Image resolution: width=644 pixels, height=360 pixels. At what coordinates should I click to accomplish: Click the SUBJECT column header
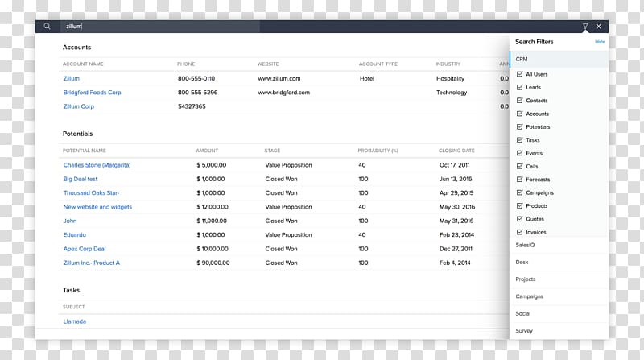click(x=74, y=307)
